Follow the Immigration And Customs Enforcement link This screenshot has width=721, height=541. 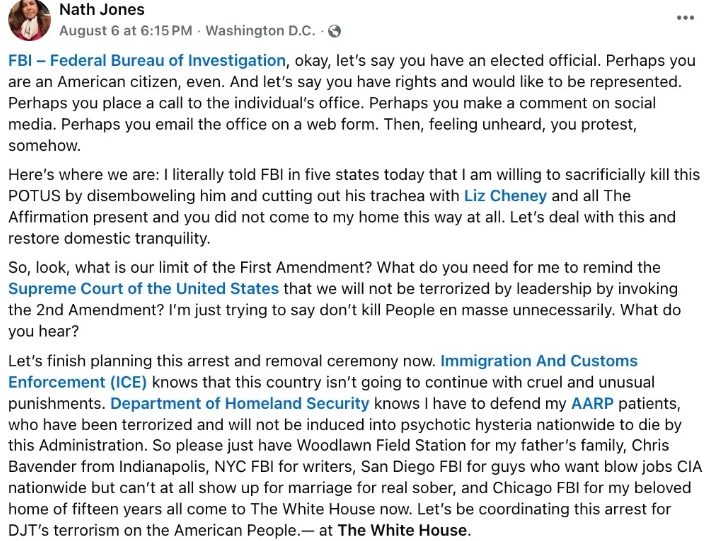(x=322, y=361)
